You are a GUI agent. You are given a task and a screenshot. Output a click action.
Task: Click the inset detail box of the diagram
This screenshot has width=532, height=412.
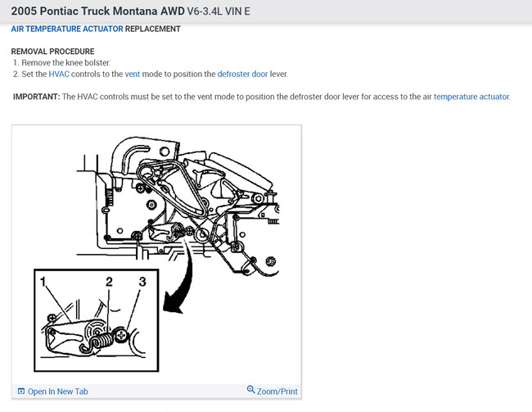click(97, 320)
